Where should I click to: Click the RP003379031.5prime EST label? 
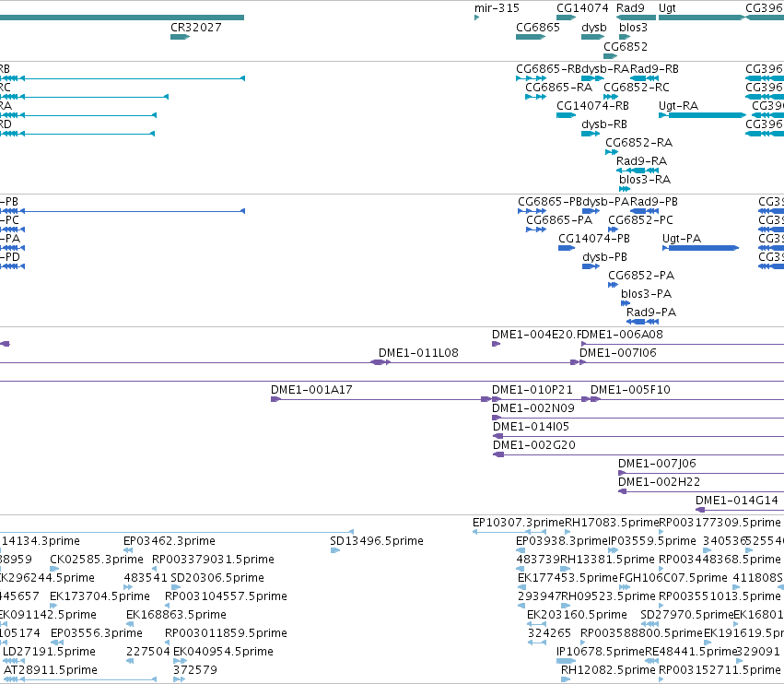click(213, 560)
